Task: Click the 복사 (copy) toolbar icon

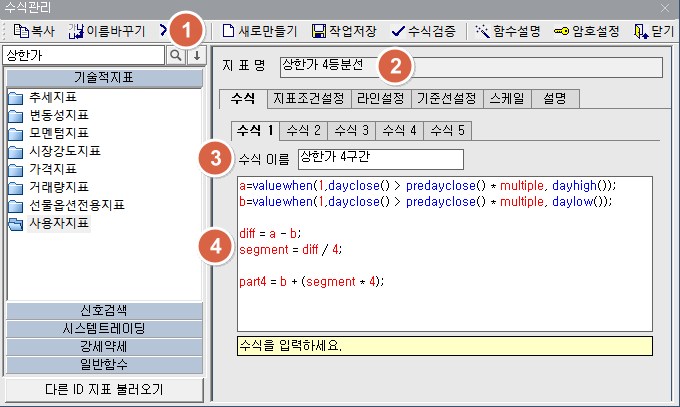Action: point(21,31)
